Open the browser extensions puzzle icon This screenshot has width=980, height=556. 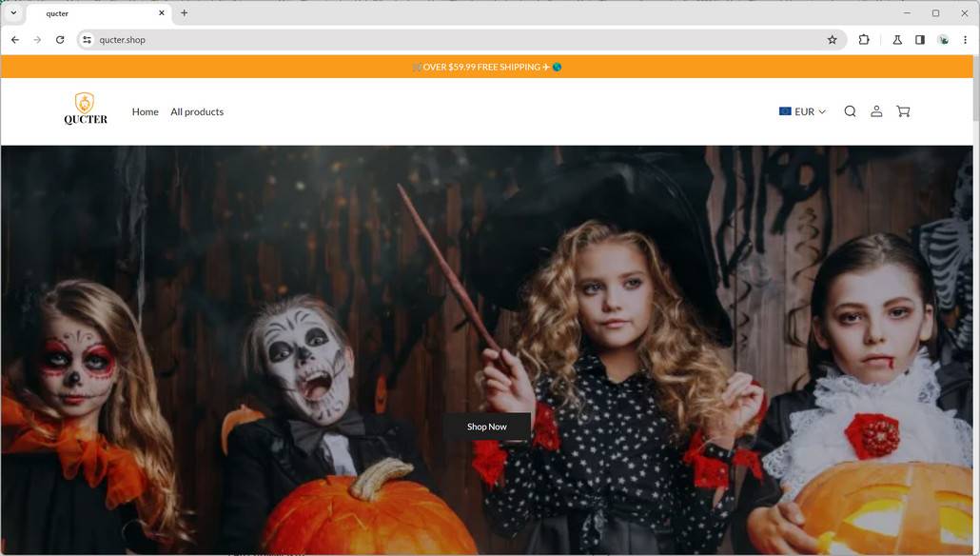point(864,39)
